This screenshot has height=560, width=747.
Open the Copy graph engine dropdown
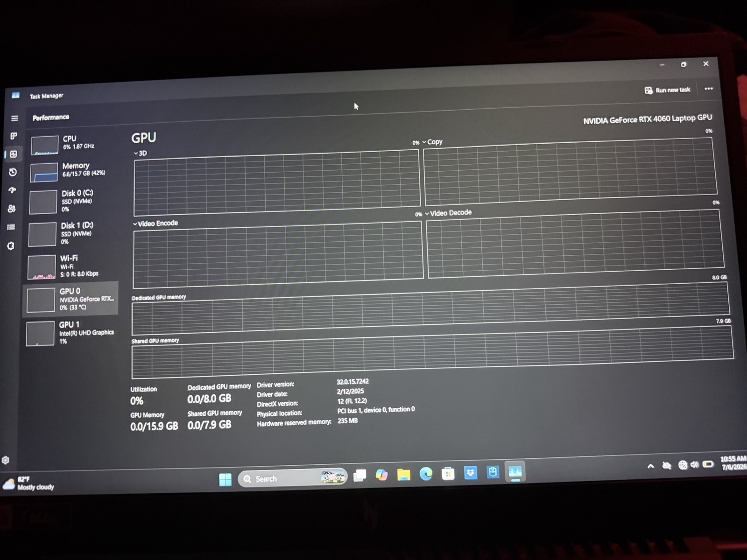tap(432, 142)
